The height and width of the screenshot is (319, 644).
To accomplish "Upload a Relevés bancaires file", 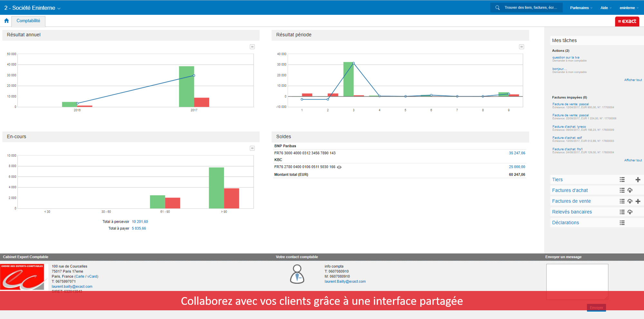I will 630,212.
